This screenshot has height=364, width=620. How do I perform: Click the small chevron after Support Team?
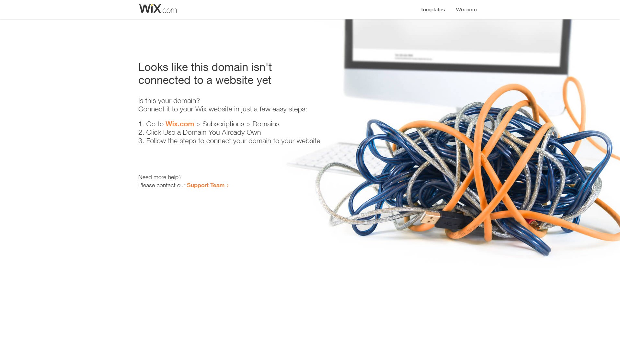pos(228,186)
